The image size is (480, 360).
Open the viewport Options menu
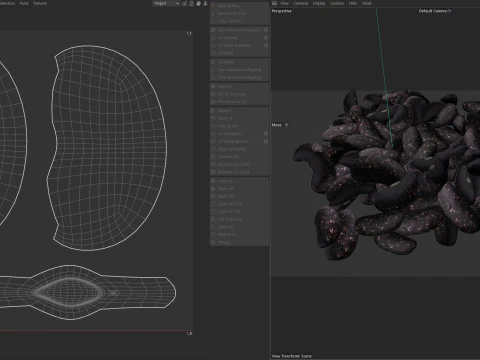pyautogui.click(x=337, y=3)
